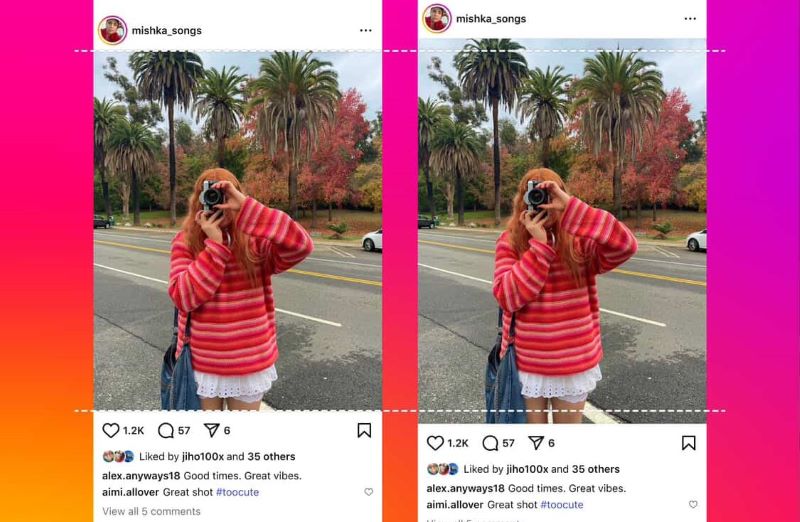The height and width of the screenshot is (522, 800).
Task: Open three-dot options menu on left post
Action: [366, 31]
